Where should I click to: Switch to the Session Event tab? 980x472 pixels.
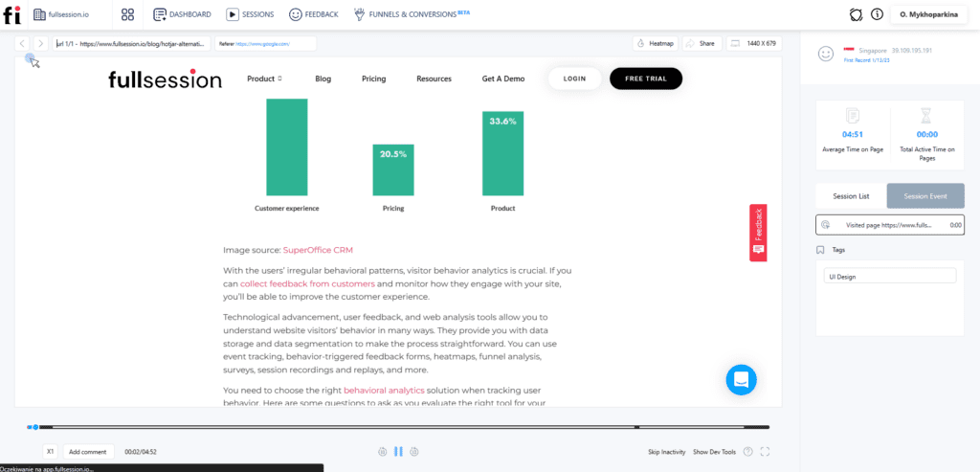coord(925,196)
